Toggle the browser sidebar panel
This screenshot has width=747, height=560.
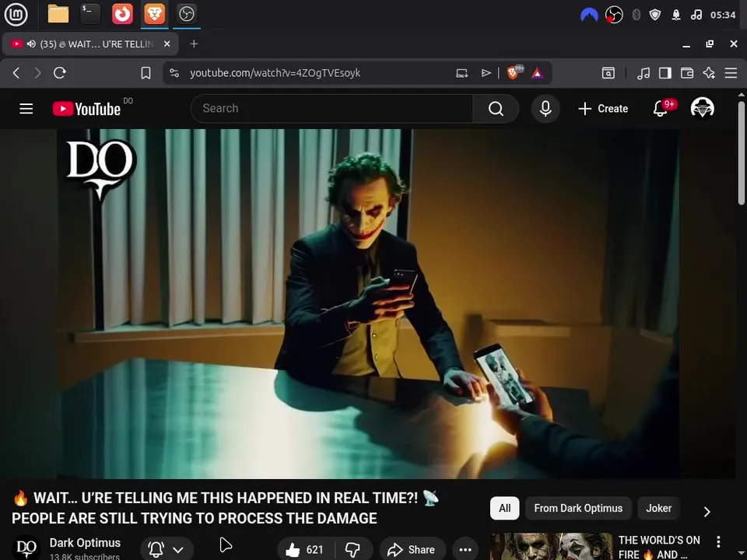click(x=665, y=73)
